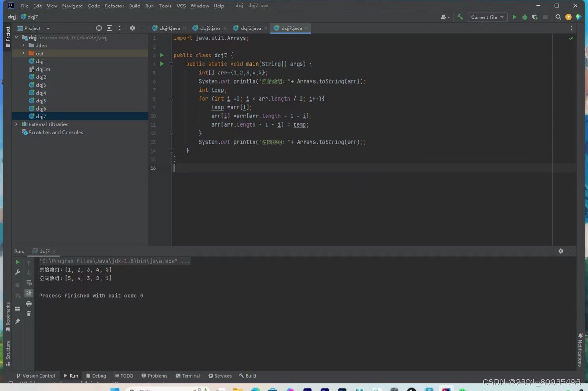
Task: Select Opened File target icon in Project panel
Action: (99, 28)
